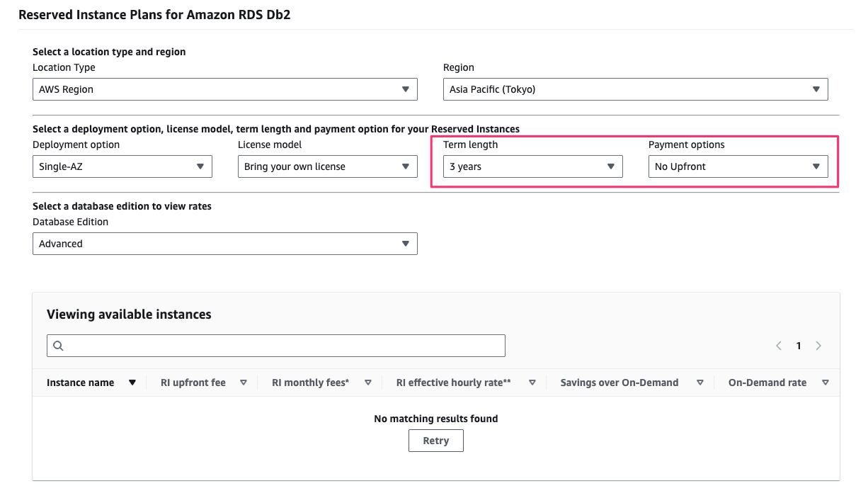Sort by RI monthly fees* column header
Screen dimensions: 868x493
point(311,382)
